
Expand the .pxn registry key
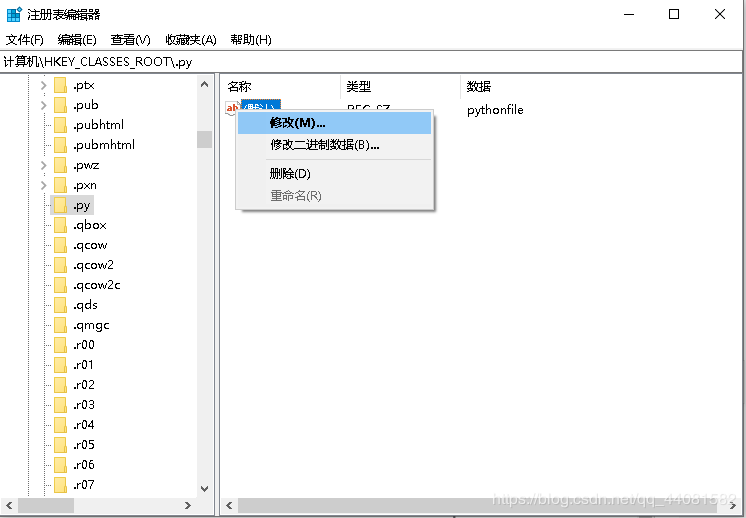click(43, 185)
